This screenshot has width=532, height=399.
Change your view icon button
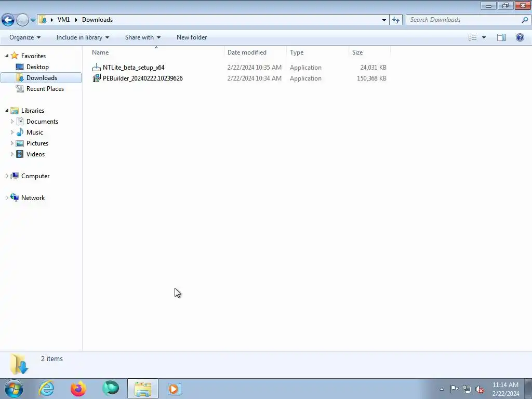tap(472, 37)
